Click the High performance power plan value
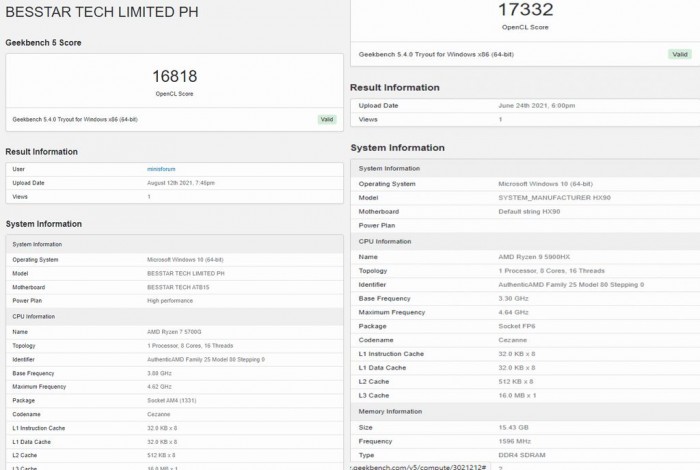 169,300
